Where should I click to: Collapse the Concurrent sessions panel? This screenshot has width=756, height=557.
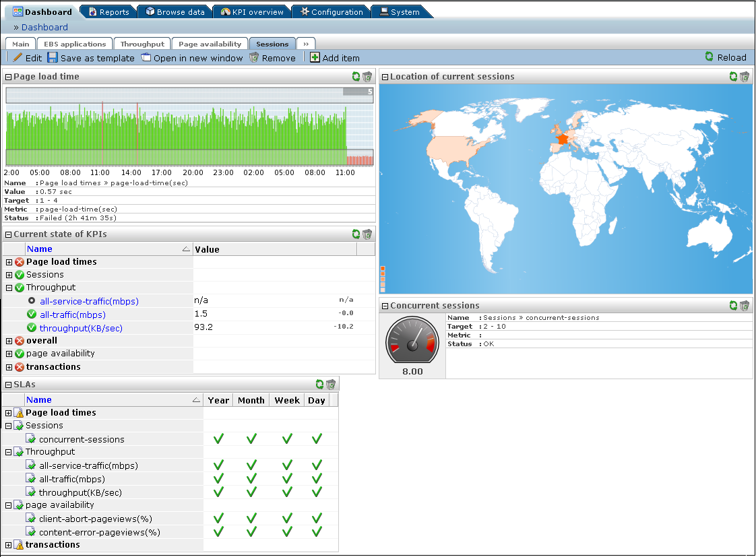pos(385,306)
